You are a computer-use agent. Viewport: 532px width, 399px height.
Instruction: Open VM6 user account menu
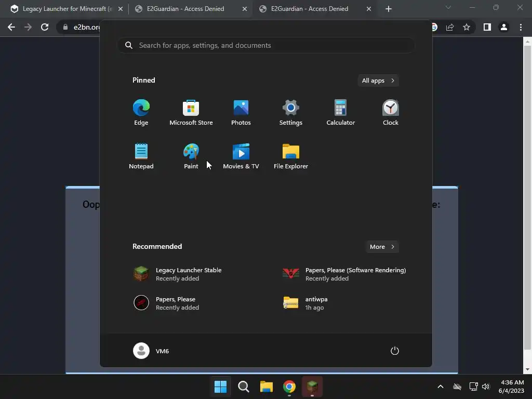(151, 351)
